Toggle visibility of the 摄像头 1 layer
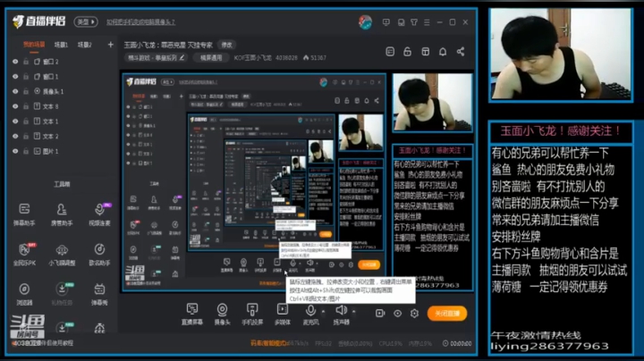The height and width of the screenshot is (361, 644). (15, 91)
